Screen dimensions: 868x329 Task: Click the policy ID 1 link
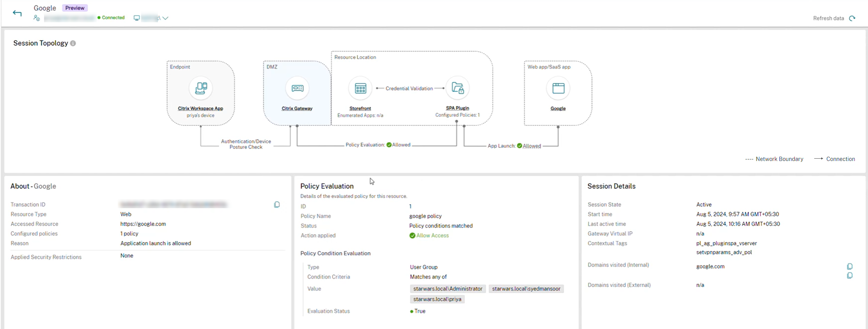[x=410, y=207]
